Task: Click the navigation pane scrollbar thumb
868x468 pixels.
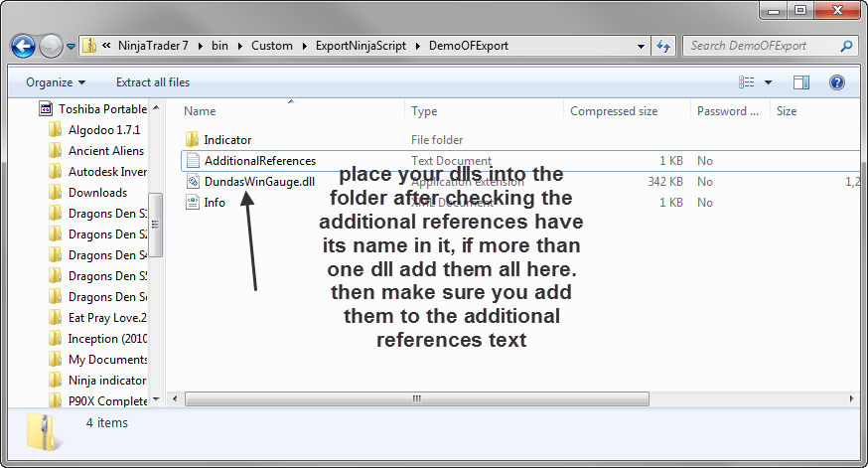Action: point(156,225)
